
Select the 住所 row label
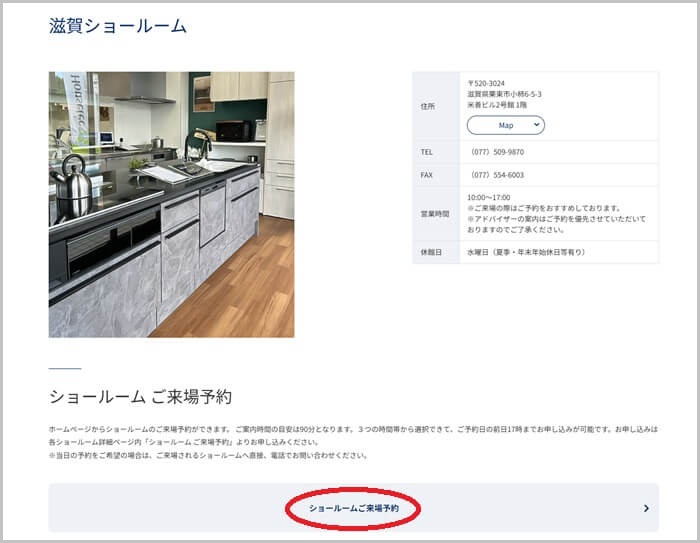coord(430,105)
